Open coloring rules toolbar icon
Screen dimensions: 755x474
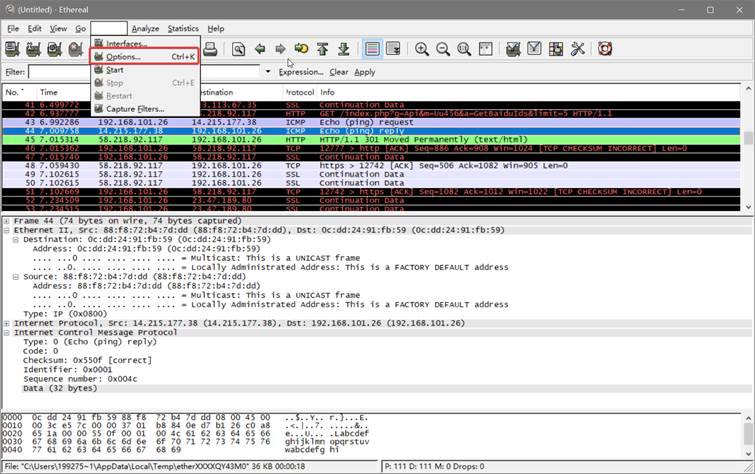(x=556, y=49)
